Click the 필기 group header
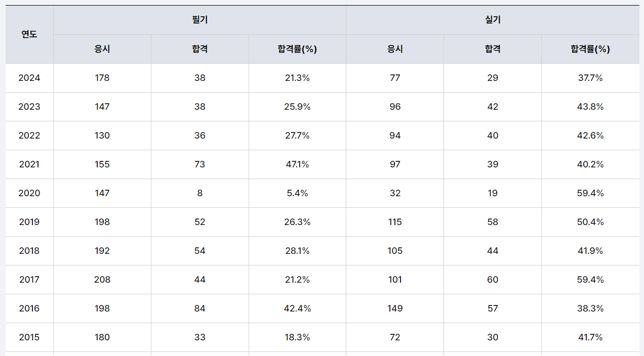 click(200, 20)
